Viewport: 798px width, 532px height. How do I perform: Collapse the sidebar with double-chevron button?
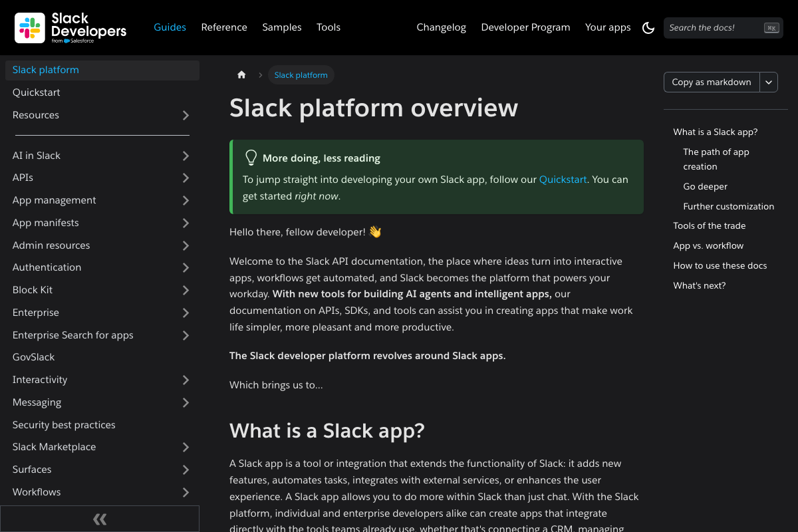(x=100, y=519)
